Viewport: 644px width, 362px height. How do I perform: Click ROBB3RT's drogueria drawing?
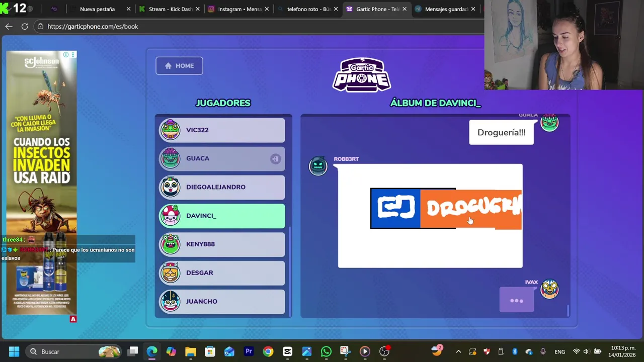(x=430, y=216)
